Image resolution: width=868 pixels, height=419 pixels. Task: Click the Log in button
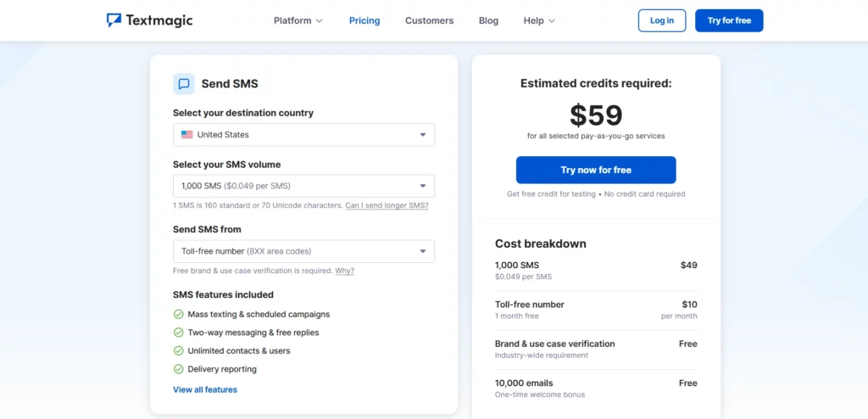click(662, 20)
